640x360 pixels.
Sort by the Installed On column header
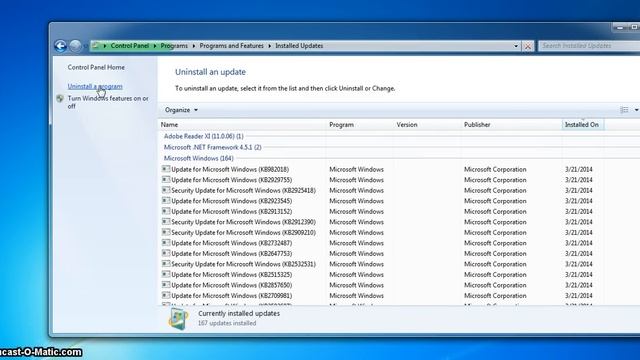pos(582,124)
